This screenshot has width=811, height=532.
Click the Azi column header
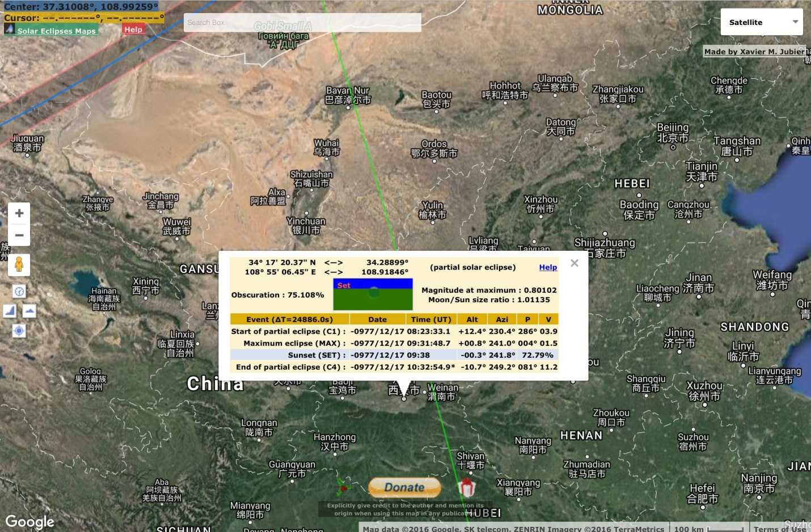click(502, 319)
